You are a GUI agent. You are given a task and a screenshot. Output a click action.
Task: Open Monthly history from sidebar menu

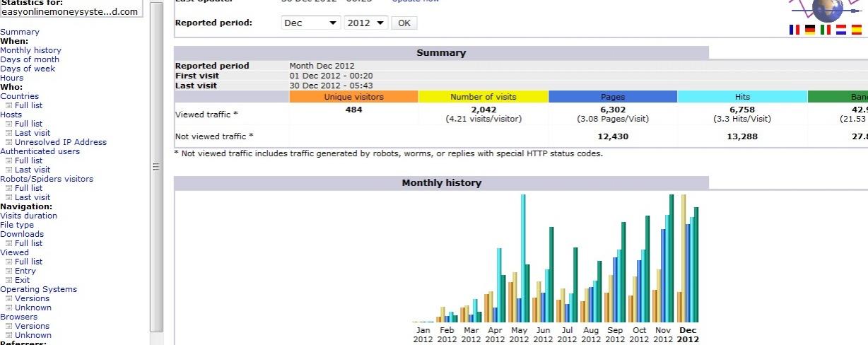[x=30, y=50]
